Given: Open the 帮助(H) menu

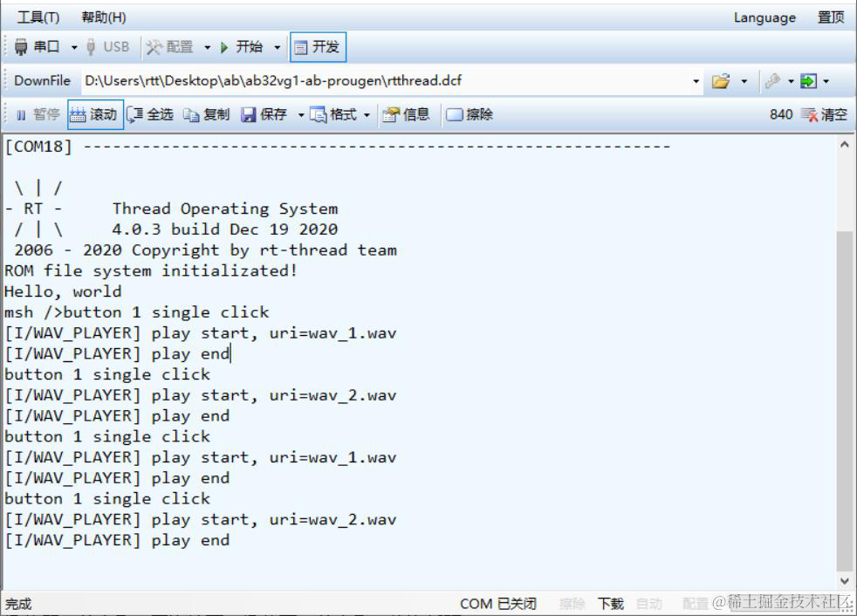Looking at the screenshot, I should [104, 17].
